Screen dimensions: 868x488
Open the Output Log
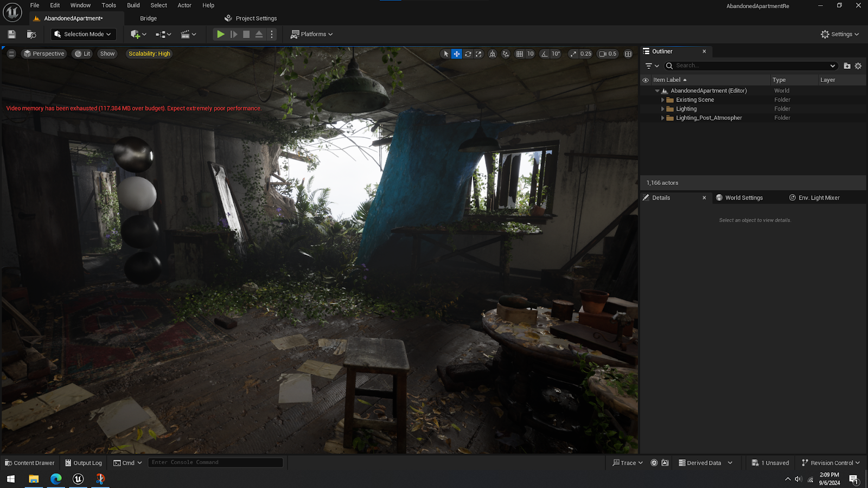point(84,463)
